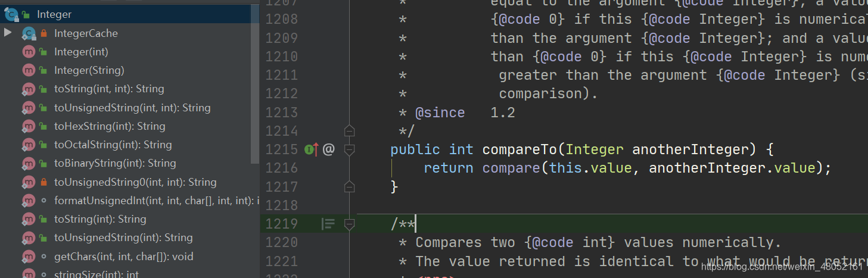Image resolution: width=868 pixels, height=278 pixels.
Task: Click method icon beside toUnsignedString0
Action: point(28,182)
